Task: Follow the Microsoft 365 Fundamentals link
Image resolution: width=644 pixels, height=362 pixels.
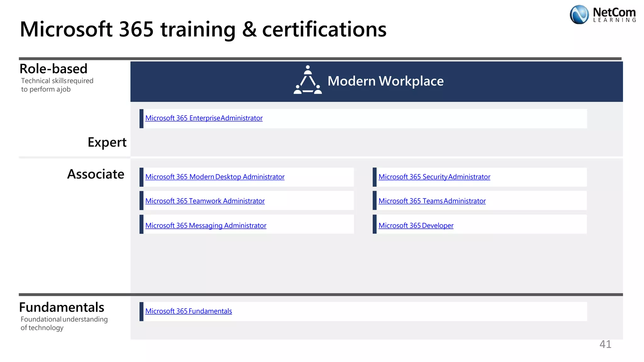Action: (x=189, y=311)
